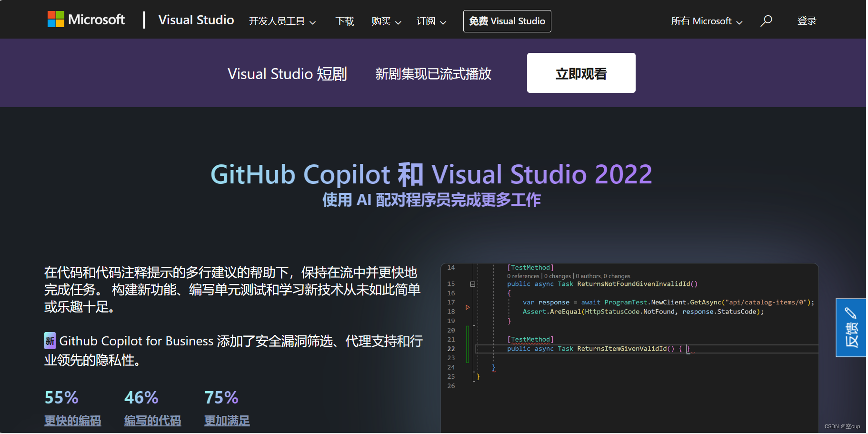Screen dimensions: 868x434
Task: Click the '0 references' code lens text
Action: click(523, 276)
